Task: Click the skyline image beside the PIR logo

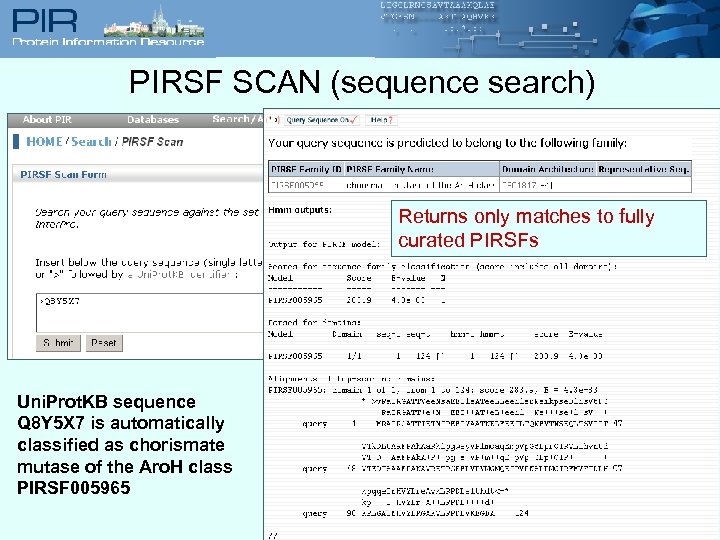Action: point(154,22)
